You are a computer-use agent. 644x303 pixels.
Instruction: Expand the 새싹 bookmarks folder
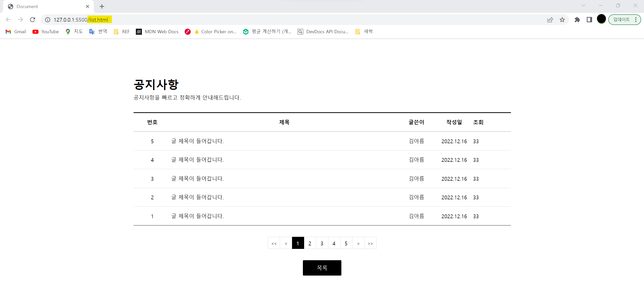364,31
